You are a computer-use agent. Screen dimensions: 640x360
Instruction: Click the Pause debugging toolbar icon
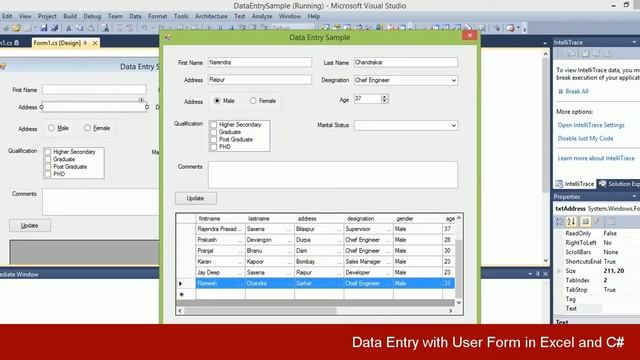point(220,28)
